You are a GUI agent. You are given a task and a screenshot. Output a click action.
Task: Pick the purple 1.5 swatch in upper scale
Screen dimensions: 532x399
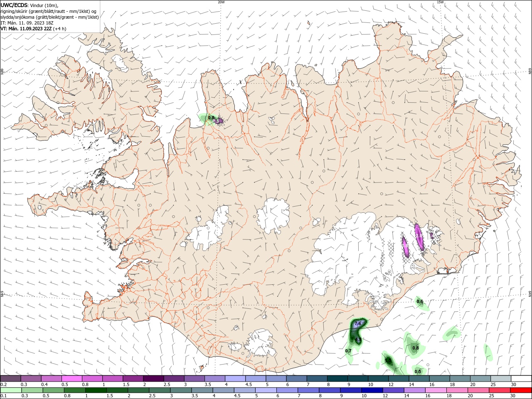tap(133, 378)
